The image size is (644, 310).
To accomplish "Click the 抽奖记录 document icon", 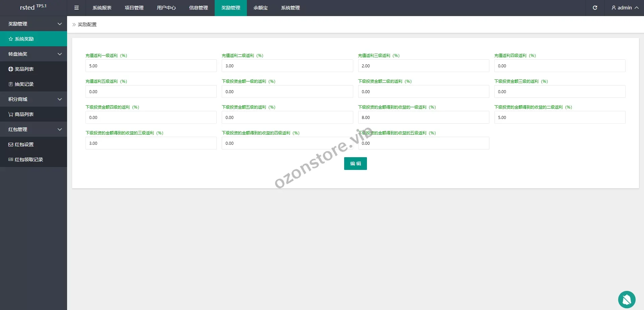I will tap(11, 84).
